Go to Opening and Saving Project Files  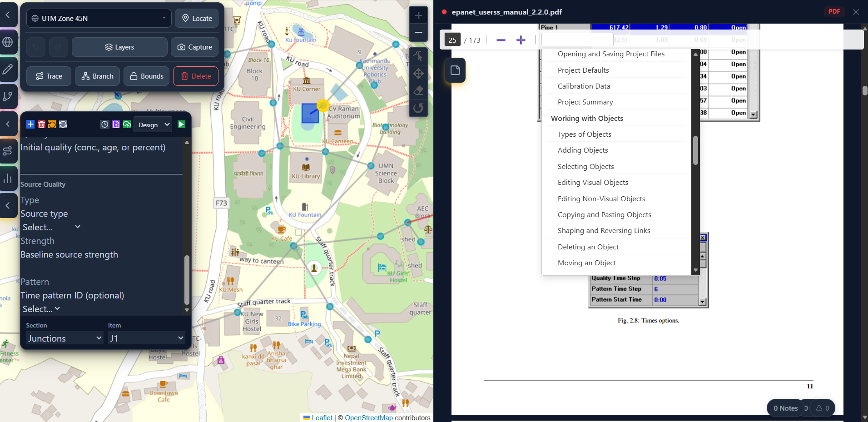point(611,54)
